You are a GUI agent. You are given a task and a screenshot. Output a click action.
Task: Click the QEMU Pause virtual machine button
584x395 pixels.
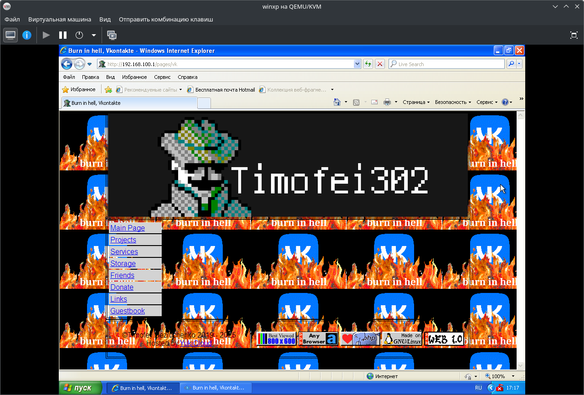pyautogui.click(x=63, y=35)
